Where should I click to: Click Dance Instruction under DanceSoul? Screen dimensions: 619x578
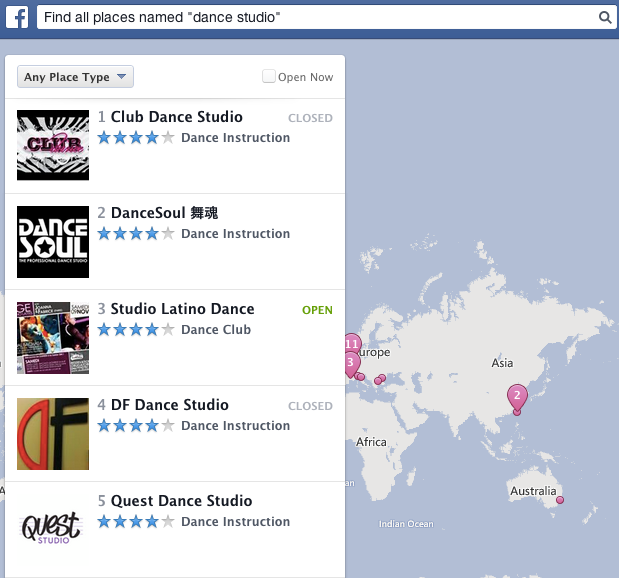(x=235, y=233)
